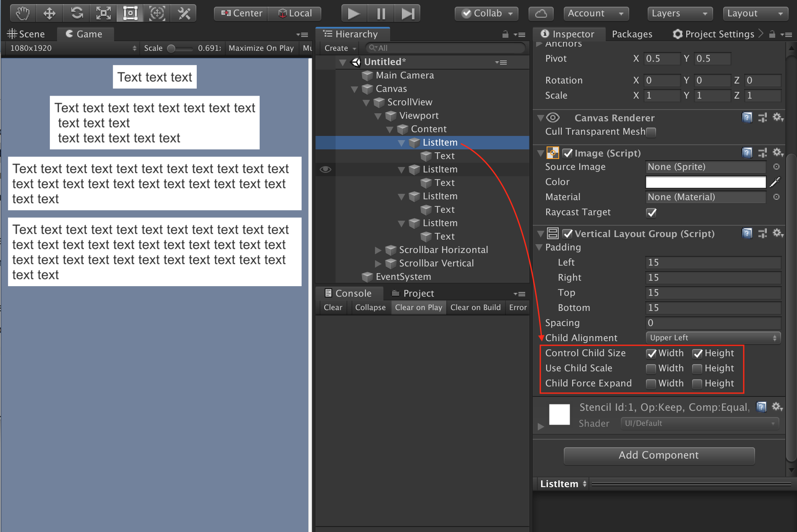This screenshot has width=797, height=532.
Task: Toggle the Hierarchy panel lock
Action: point(505,34)
